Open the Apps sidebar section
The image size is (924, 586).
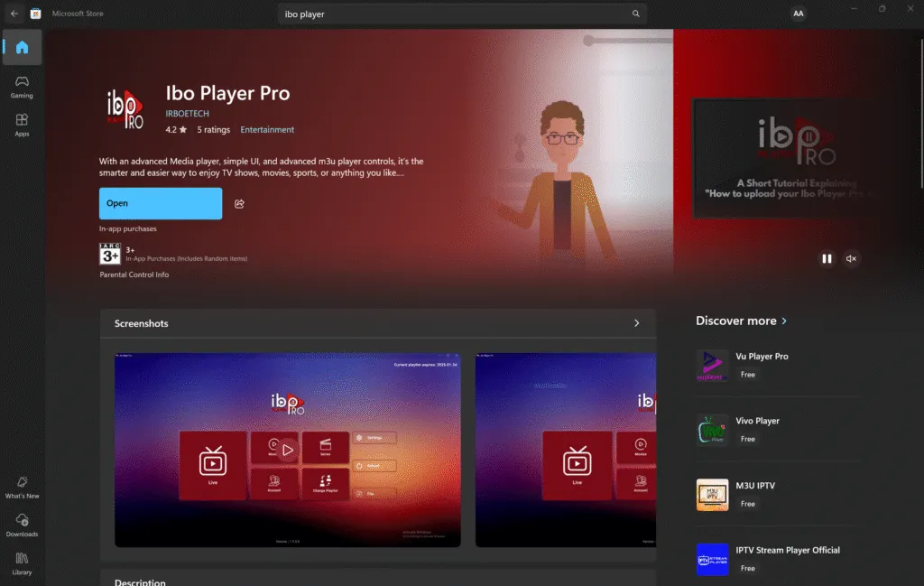pos(22,125)
